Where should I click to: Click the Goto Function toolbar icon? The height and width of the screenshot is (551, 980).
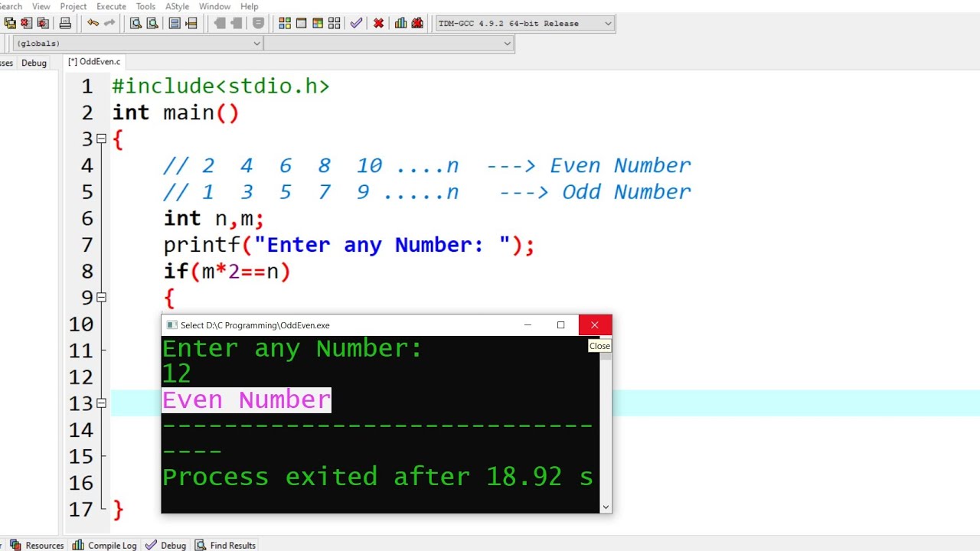coord(175,23)
